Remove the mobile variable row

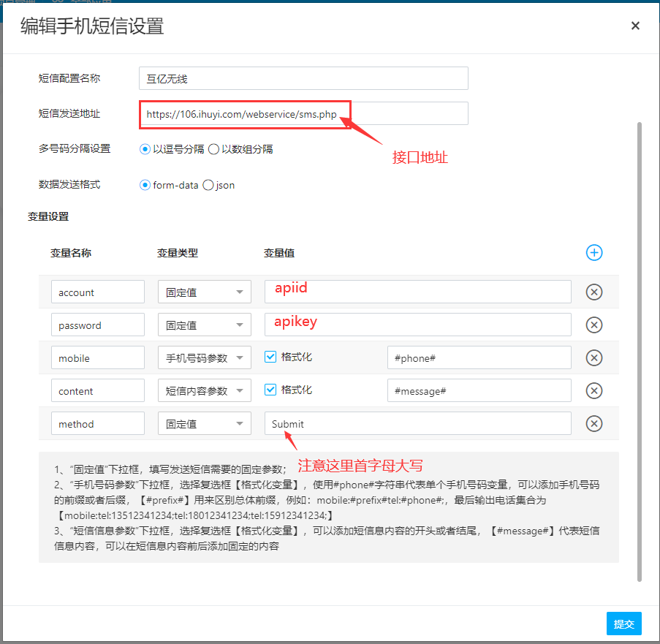pos(594,357)
